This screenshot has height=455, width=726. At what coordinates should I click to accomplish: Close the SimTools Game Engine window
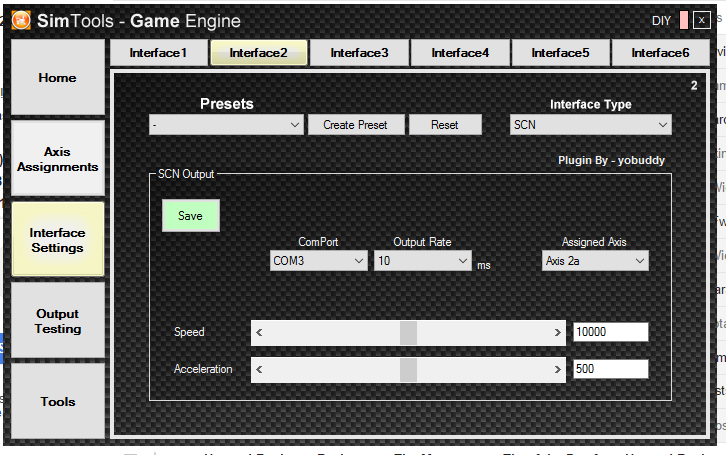pyautogui.click(x=701, y=20)
